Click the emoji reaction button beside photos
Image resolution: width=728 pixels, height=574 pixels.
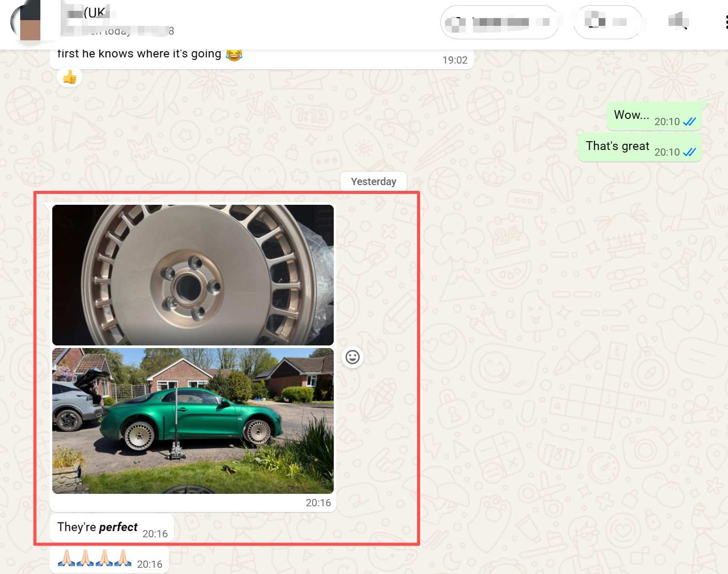pos(352,357)
